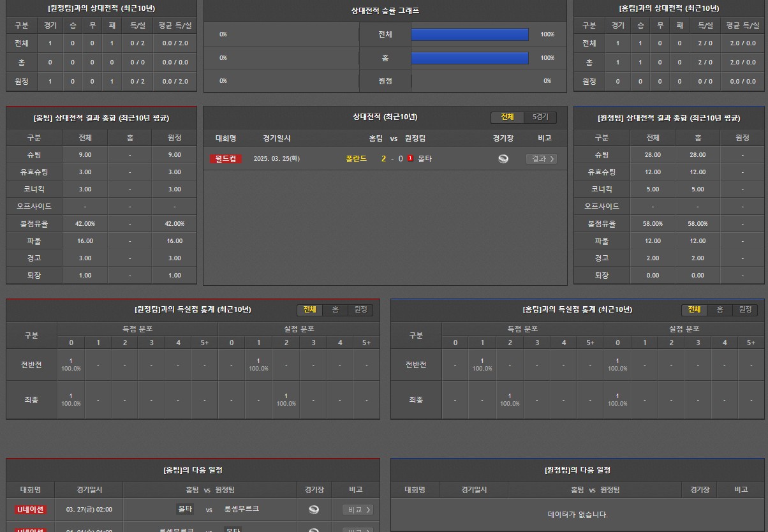Choose 홈 in [홈팀]과의 득실점 통계

[720, 309]
